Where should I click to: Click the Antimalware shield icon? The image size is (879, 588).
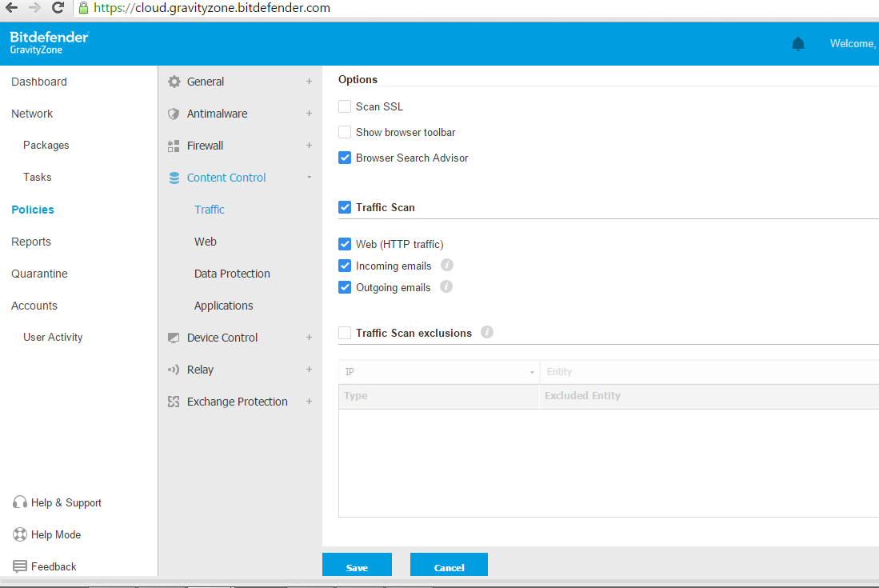pyautogui.click(x=174, y=114)
